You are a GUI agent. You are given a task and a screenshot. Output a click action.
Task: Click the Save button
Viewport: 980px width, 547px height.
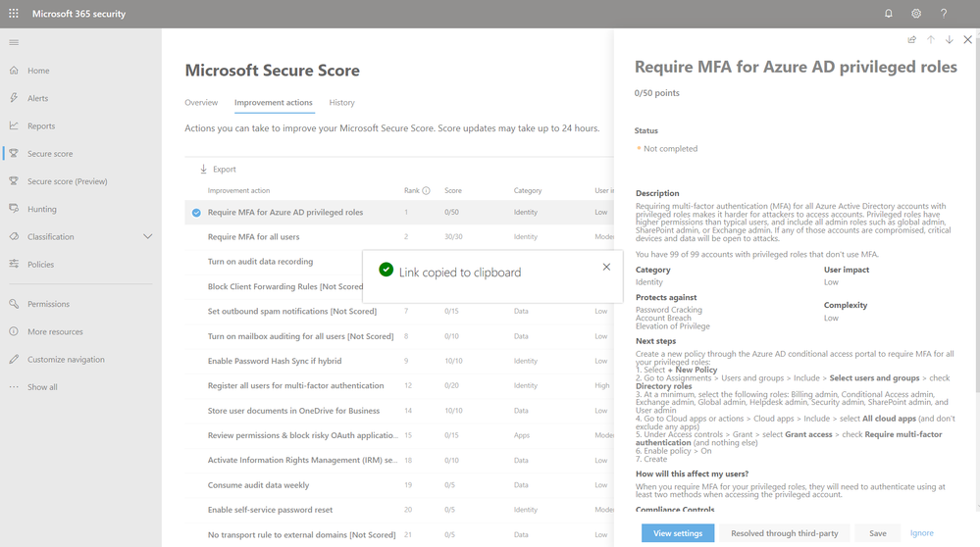[x=878, y=532]
